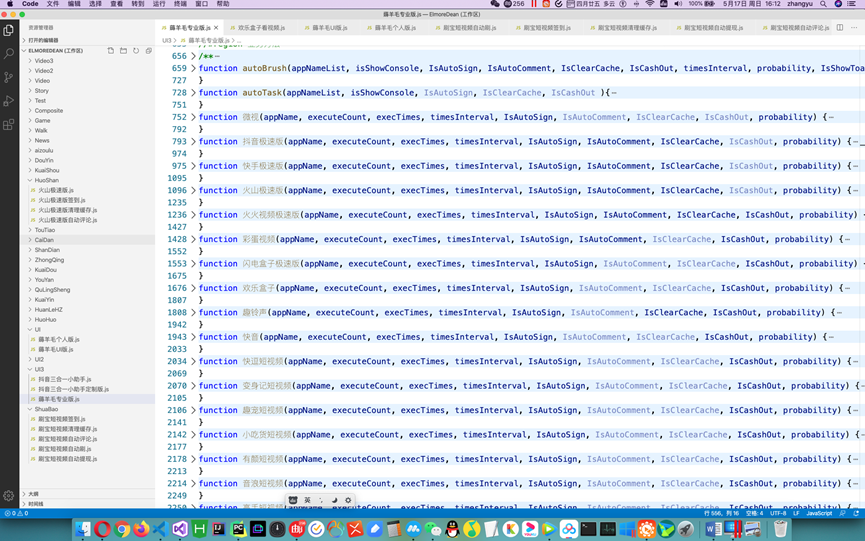Viewport: 865px width, 541px height.
Task: Switch to 刷宝短视频签到.js tab
Action: click(x=547, y=28)
